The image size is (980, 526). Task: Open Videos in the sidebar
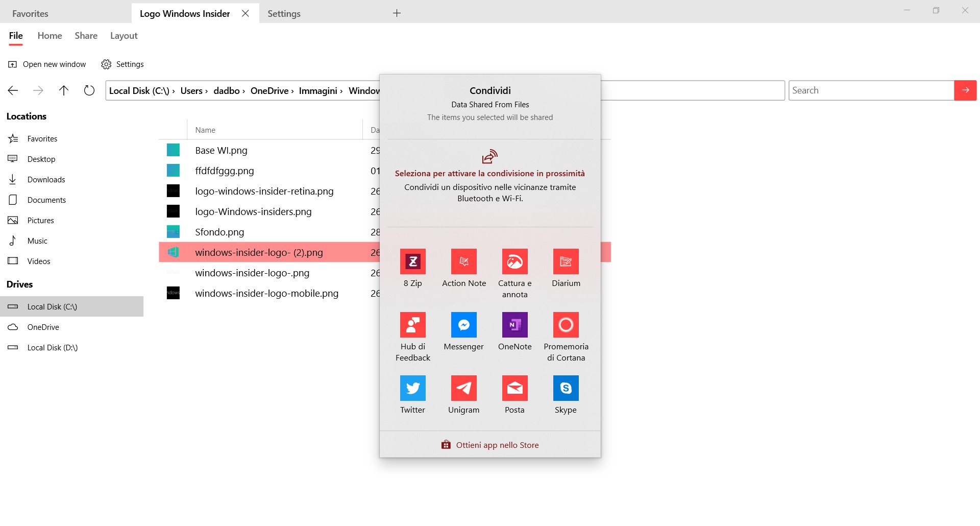[x=71, y=261]
